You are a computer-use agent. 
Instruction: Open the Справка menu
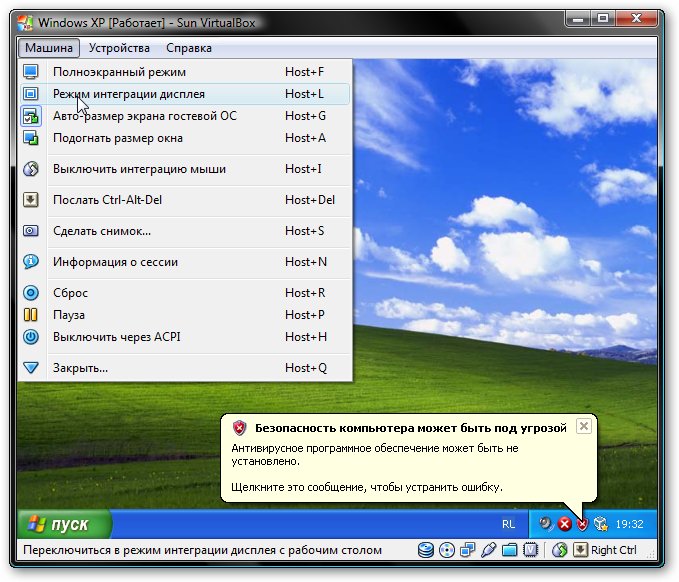pos(189,48)
